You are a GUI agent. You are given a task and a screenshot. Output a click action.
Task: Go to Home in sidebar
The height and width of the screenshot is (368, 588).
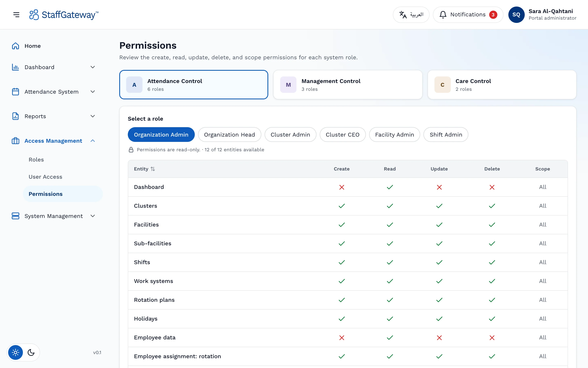32,46
